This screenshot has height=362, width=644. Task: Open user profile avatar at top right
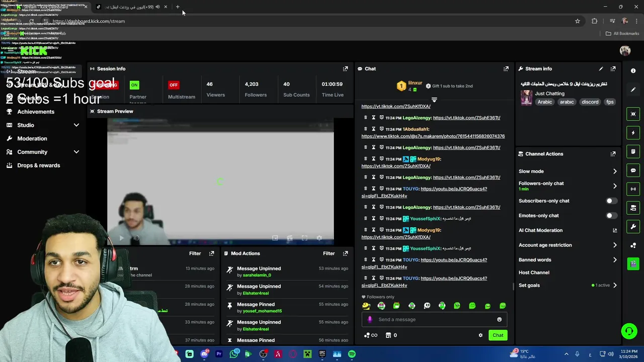point(625,50)
